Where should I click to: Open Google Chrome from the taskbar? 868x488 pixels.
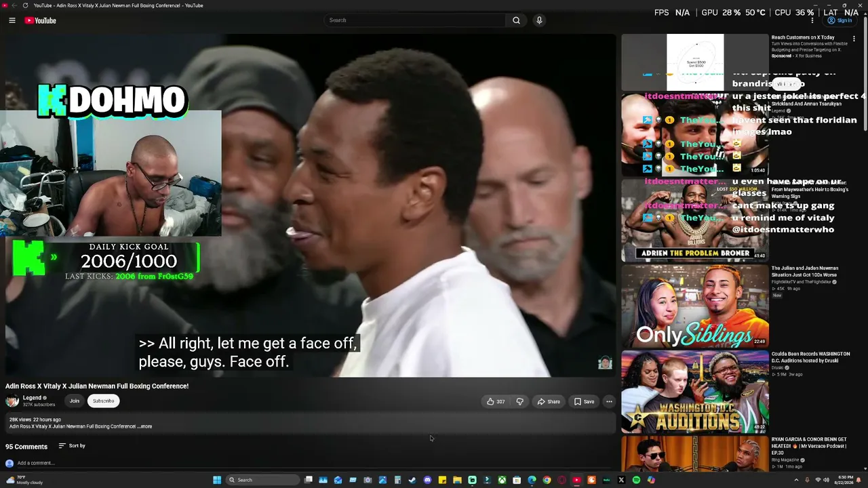[x=547, y=480]
